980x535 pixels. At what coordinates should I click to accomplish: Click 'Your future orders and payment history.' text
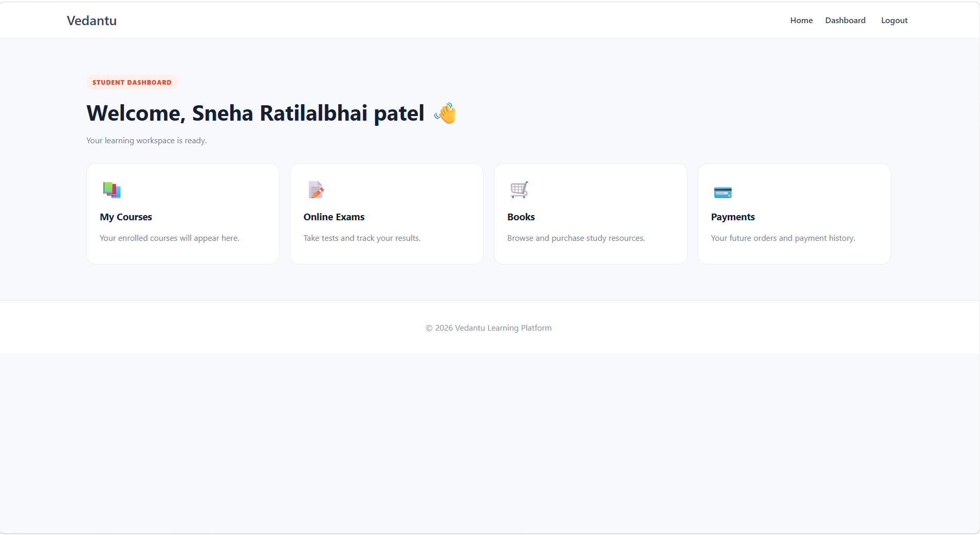click(x=783, y=238)
